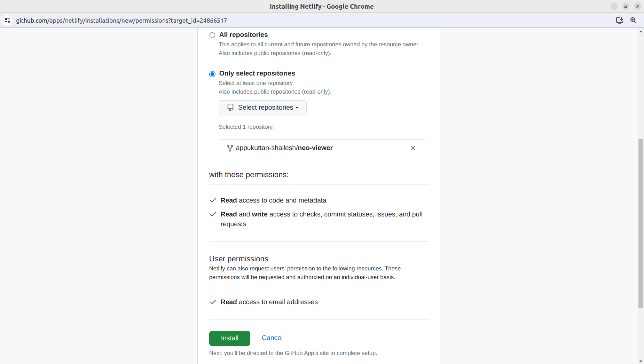Open the zoom search icon in the toolbar
Image resolution: width=644 pixels, height=364 pixels.
pyautogui.click(x=634, y=20)
